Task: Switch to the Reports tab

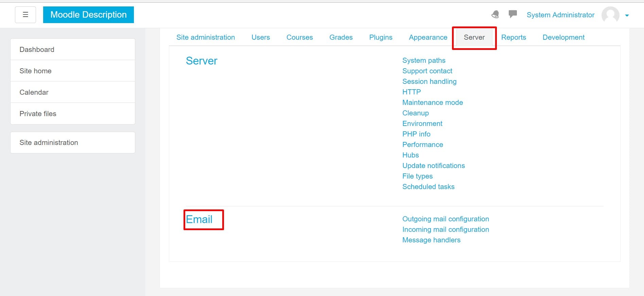Action: pyautogui.click(x=514, y=37)
